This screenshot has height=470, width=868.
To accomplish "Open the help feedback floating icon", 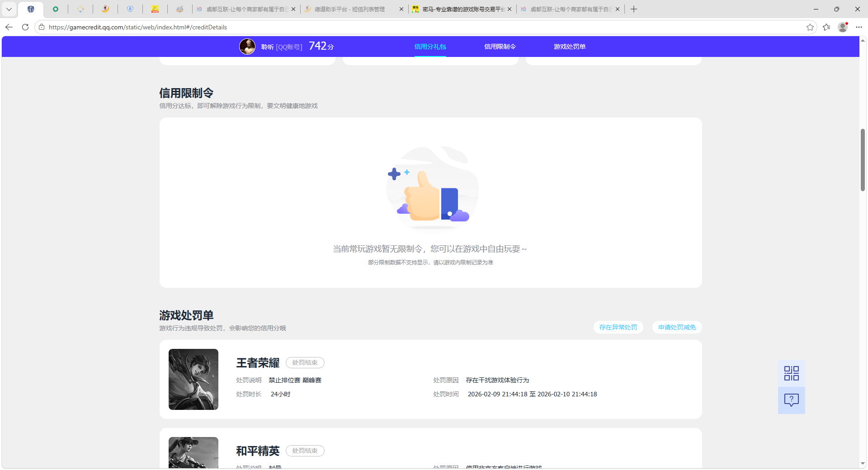I will (x=791, y=400).
